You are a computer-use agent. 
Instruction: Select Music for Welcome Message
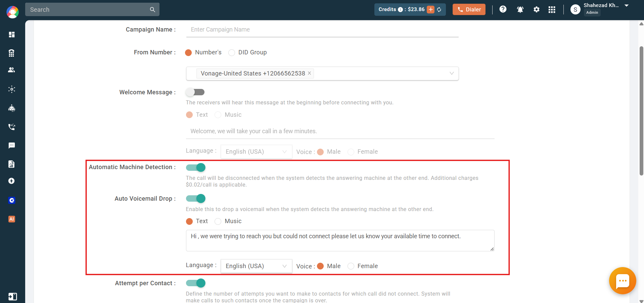coord(218,115)
